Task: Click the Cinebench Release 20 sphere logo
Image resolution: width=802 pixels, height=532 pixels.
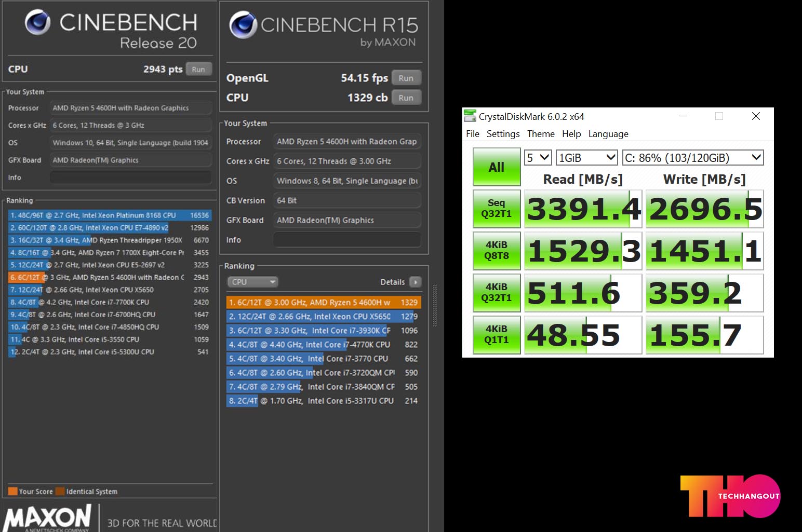Action: 38,23
